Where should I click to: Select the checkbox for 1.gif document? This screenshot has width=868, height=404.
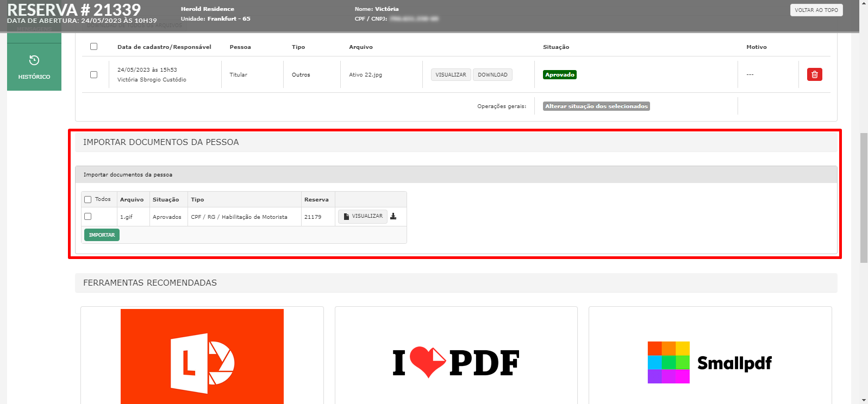tap(88, 216)
